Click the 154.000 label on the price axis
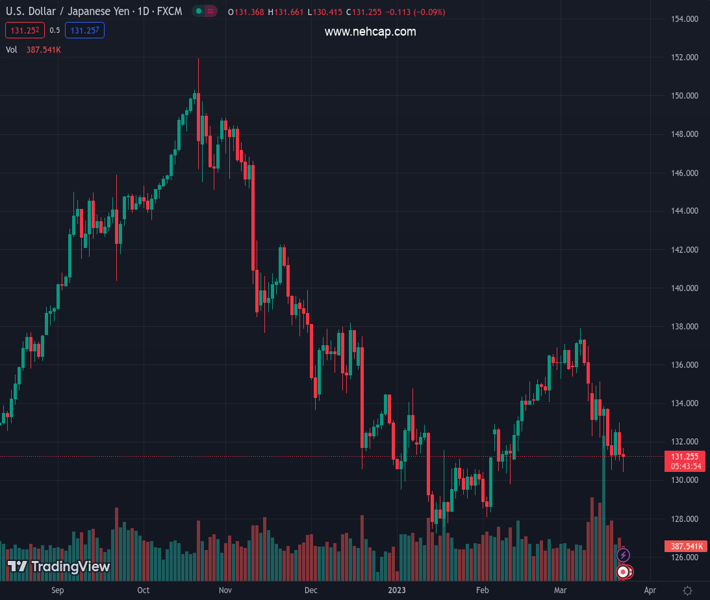 [684, 19]
